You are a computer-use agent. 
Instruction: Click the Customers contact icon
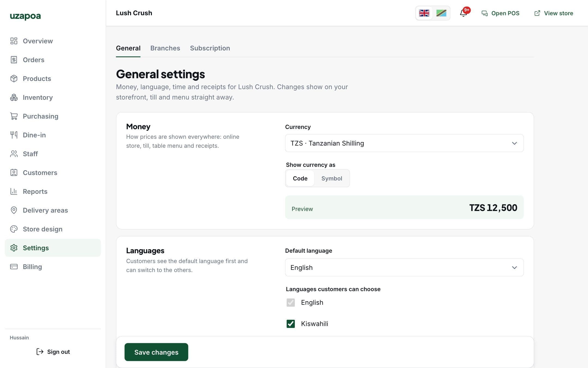14,173
